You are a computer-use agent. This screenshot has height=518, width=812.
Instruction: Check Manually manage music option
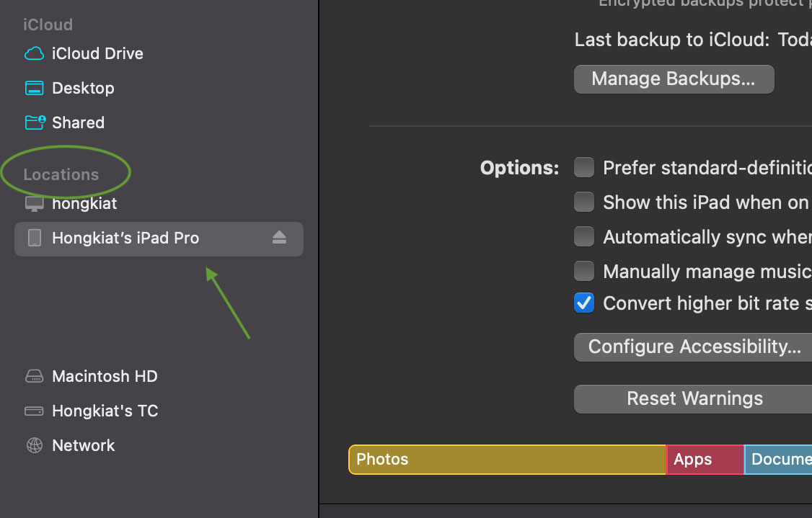point(583,271)
